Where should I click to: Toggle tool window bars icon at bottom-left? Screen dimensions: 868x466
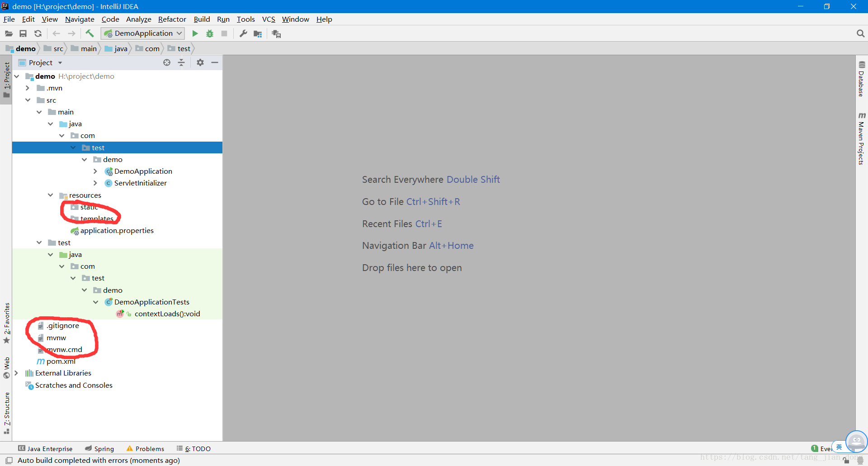coord(9,461)
